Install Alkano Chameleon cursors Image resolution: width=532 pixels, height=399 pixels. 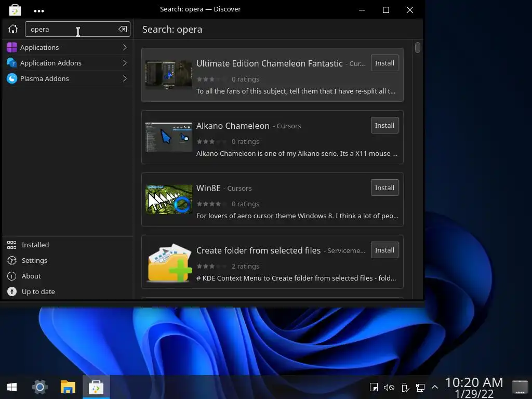point(385,126)
